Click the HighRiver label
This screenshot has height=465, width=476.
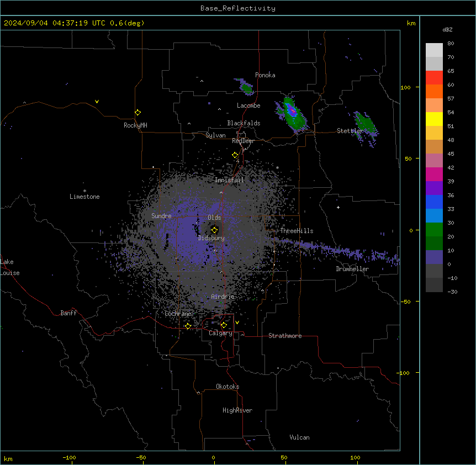tap(237, 410)
